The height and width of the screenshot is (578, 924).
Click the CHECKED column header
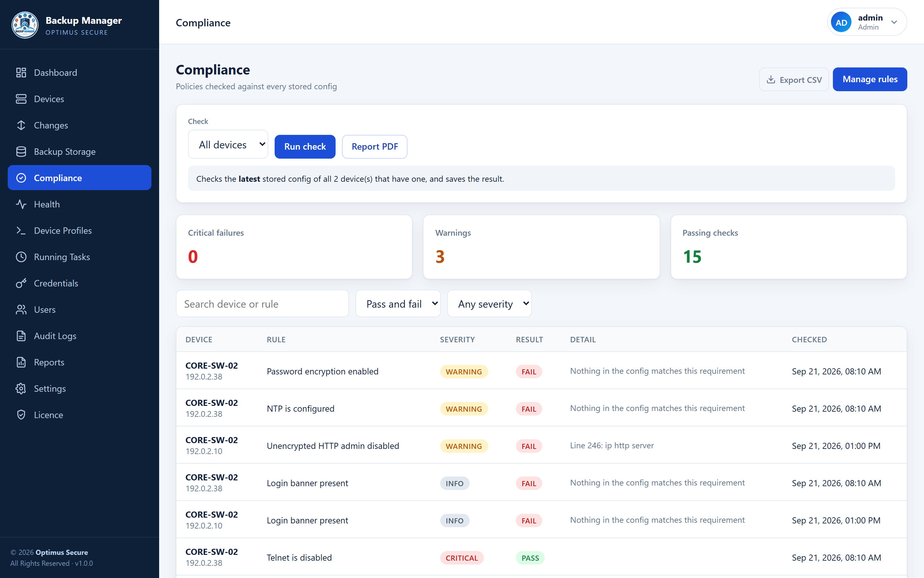click(809, 339)
